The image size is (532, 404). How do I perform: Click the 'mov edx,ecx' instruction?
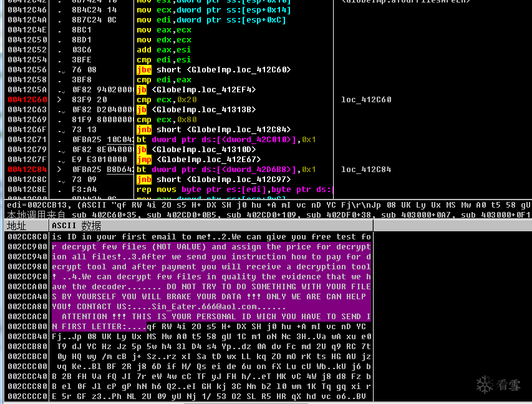tap(164, 40)
